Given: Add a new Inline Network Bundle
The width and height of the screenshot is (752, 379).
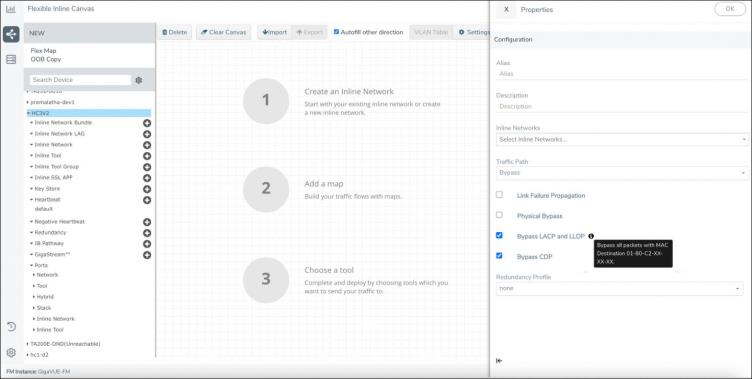Looking at the screenshot, I should pos(147,123).
